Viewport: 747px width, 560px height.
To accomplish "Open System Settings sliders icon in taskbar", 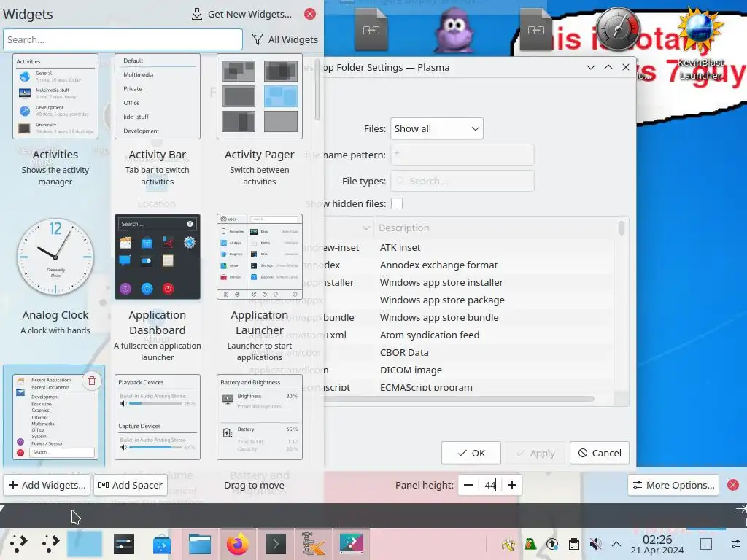I will [x=124, y=543].
